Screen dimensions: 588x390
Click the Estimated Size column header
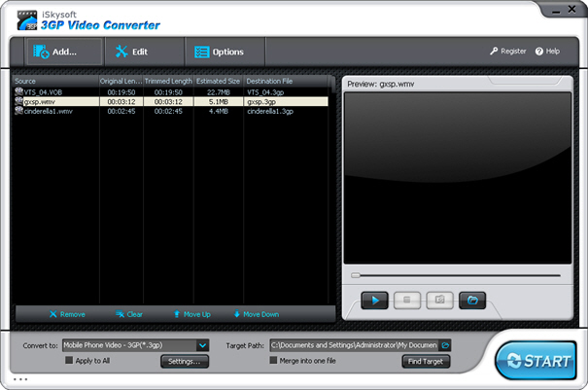click(x=219, y=81)
